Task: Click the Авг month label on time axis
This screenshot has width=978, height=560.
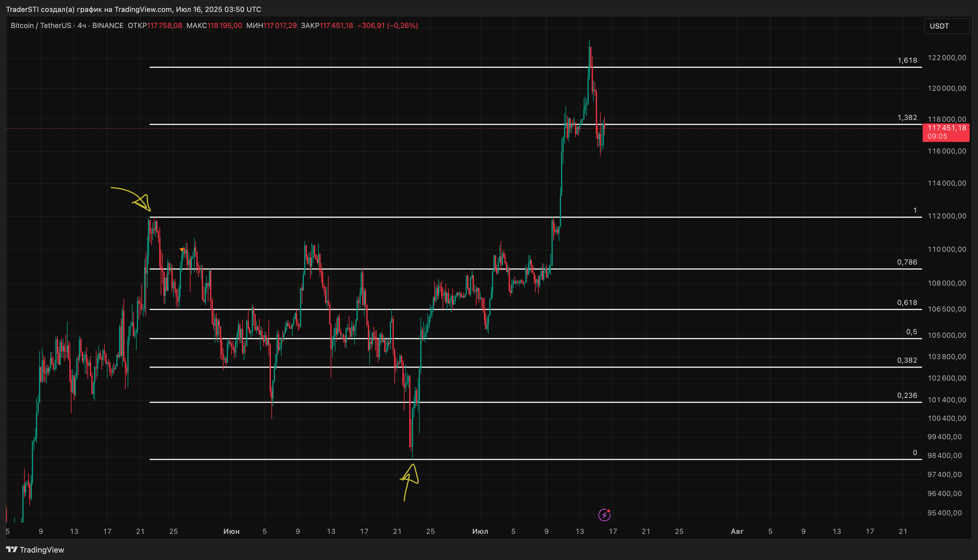Action: point(737,531)
